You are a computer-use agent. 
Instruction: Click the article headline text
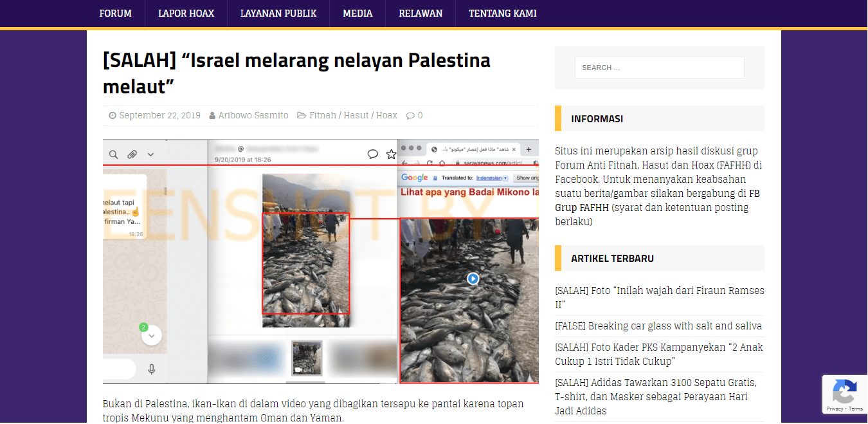[x=296, y=73]
